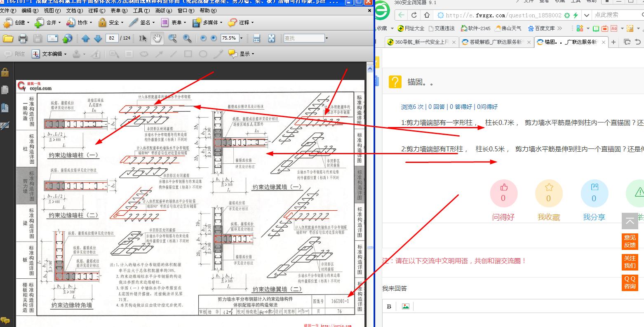Open the folder icon in PDF toolbar

[x=8, y=38]
